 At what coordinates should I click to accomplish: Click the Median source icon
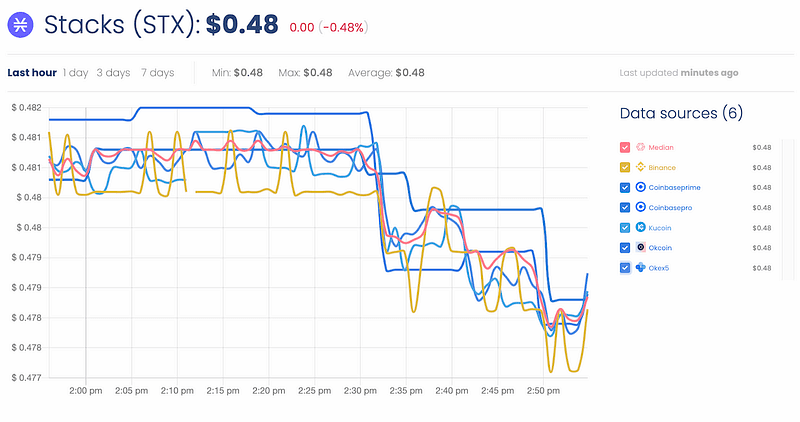[x=641, y=147]
